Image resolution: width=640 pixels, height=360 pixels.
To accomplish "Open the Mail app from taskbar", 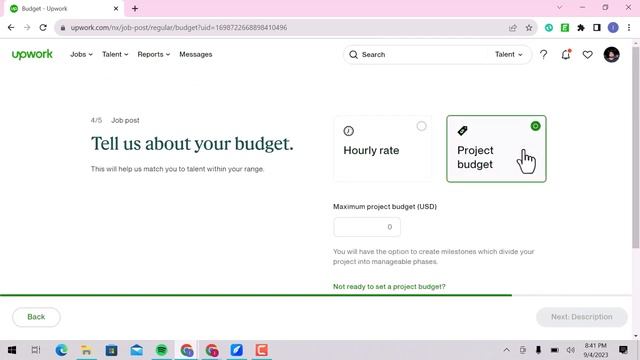I will [137, 350].
